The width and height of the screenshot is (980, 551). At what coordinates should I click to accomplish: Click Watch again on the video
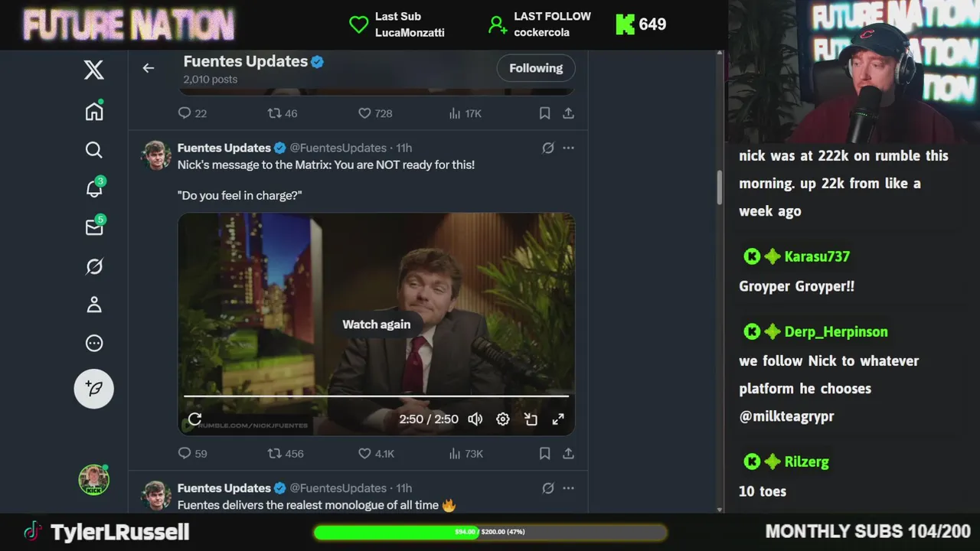point(376,324)
